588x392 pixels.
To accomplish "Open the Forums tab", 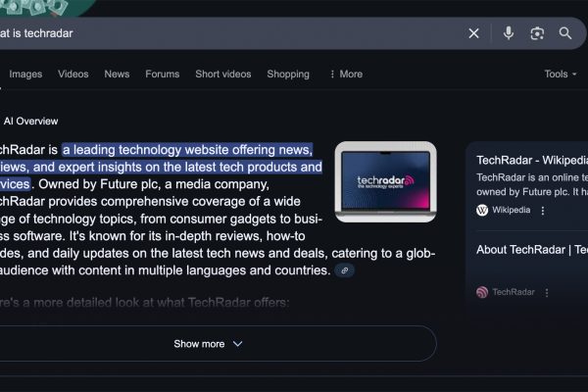I will (x=163, y=74).
